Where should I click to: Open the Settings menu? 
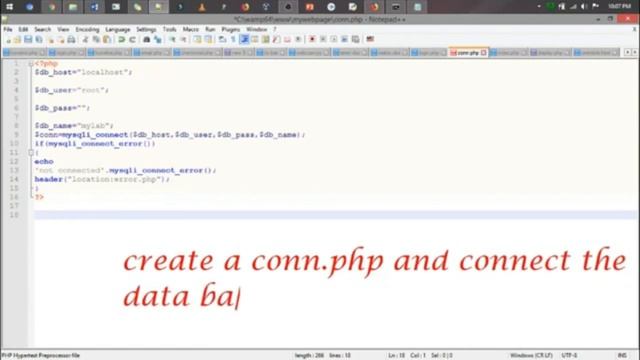146,29
